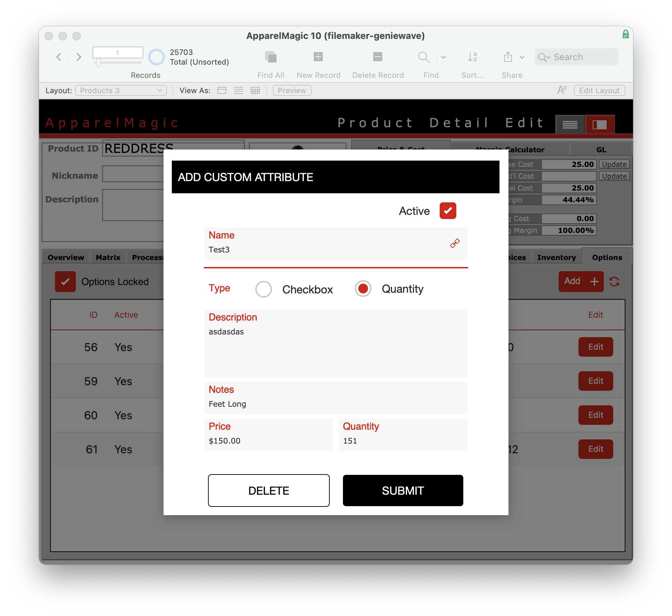The width and height of the screenshot is (672, 616).
Task: Open the Inventory tab
Action: click(556, 258)
